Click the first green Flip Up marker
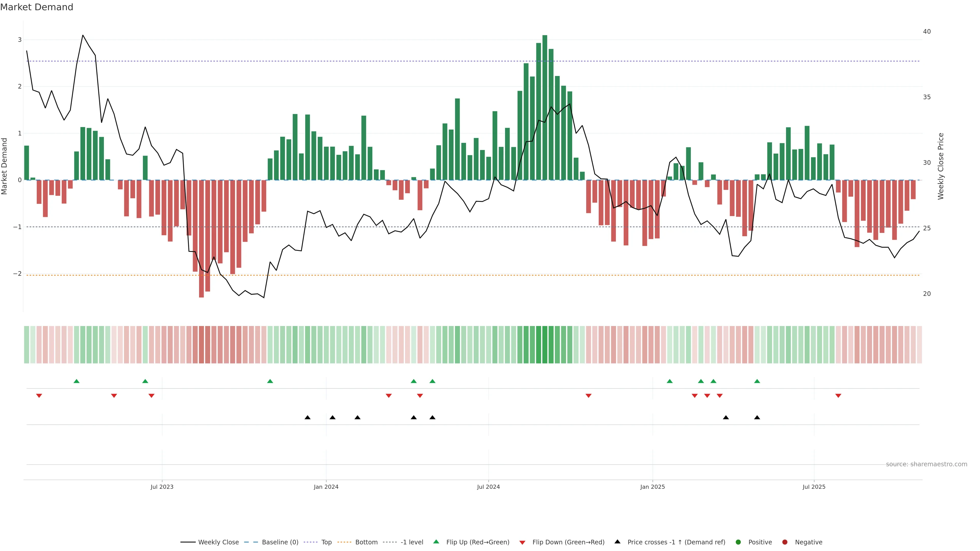This screenshot has height=551, width=980. pyautogui.click(x=77, y=381)
